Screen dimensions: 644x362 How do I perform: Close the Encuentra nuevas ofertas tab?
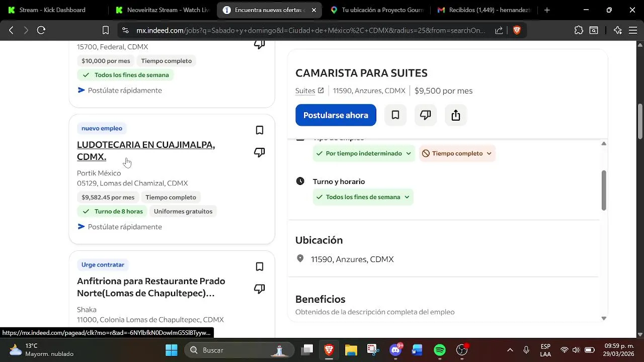(314, 10)
